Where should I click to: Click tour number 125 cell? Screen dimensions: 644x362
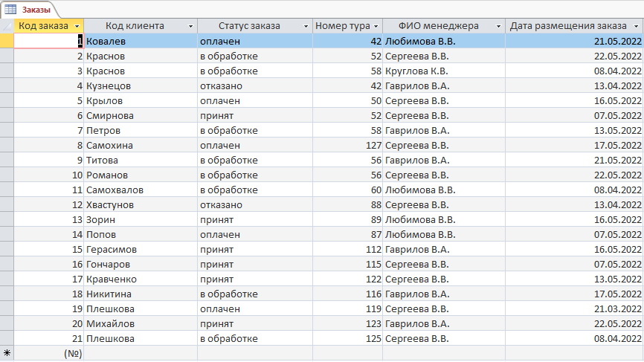point(347,339)
